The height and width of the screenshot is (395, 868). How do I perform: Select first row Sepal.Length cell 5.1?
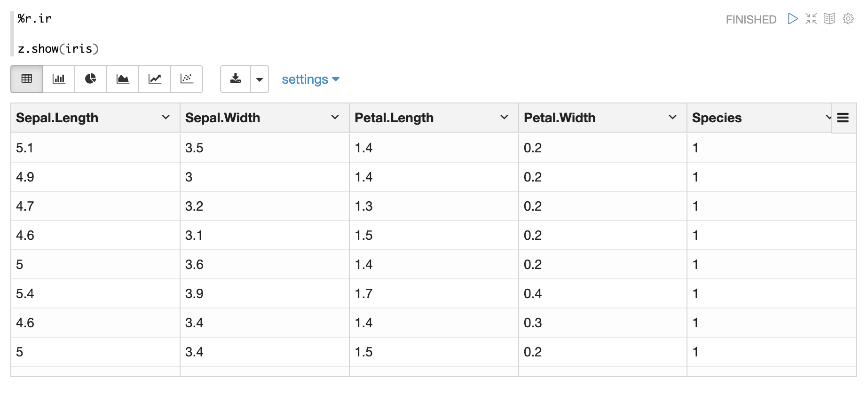pyautogui.click(x=25, y=148)
